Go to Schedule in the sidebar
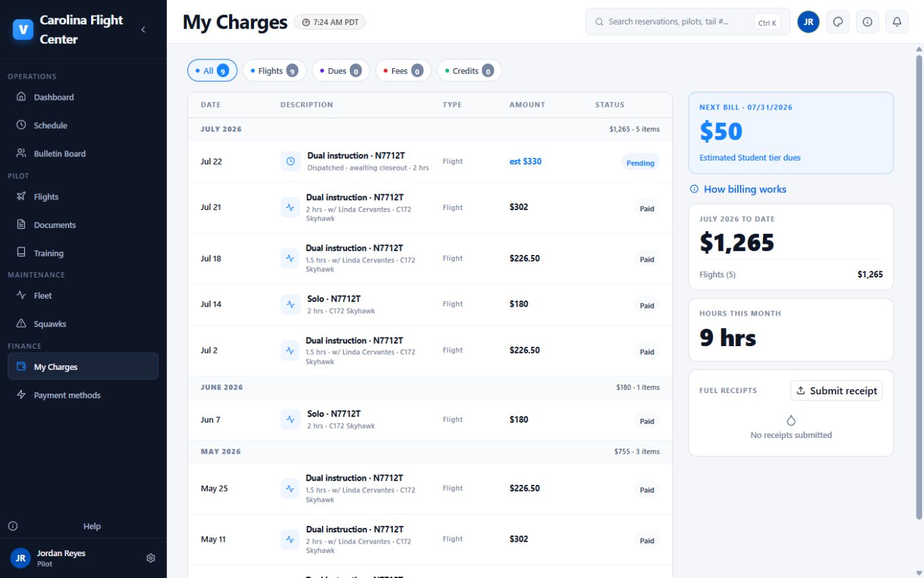 [x=83, y=126]
